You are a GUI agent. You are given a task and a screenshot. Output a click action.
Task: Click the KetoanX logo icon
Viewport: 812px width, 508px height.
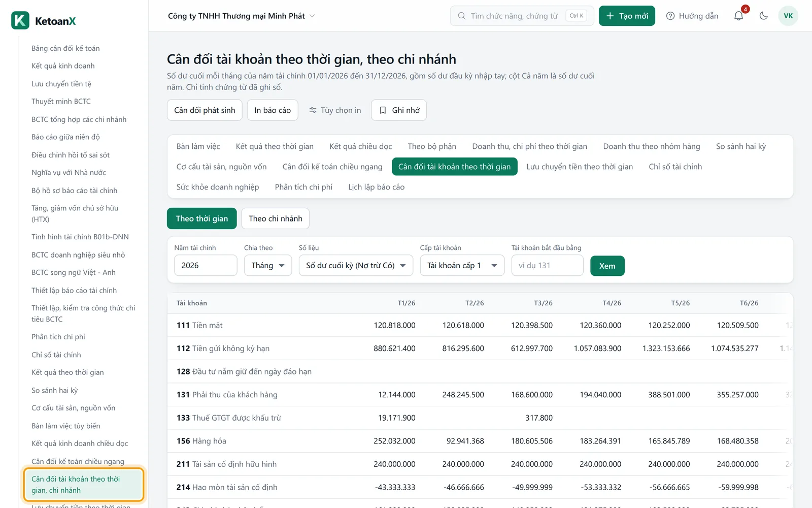20,21
